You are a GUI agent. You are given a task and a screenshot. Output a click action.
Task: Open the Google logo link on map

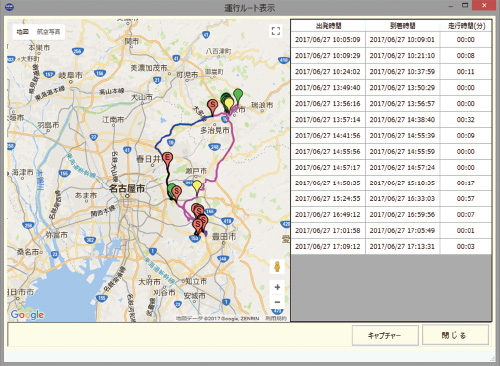pos(27,314)
